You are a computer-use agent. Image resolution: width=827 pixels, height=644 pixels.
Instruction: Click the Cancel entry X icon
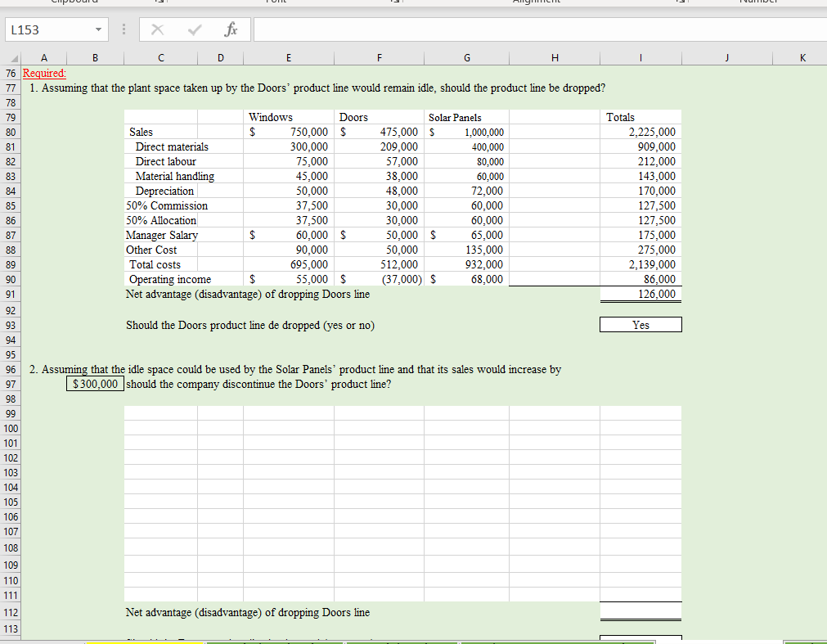[157, 29]
